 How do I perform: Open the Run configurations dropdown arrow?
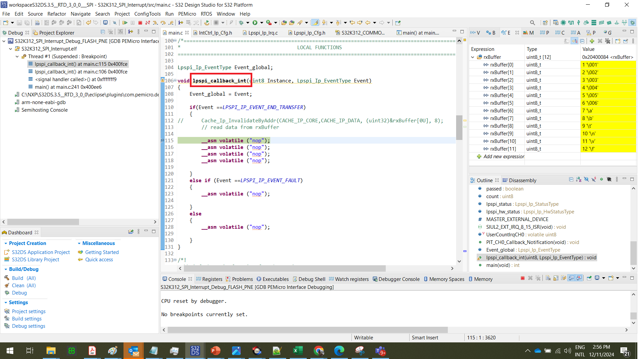click(x=262, y=23)
